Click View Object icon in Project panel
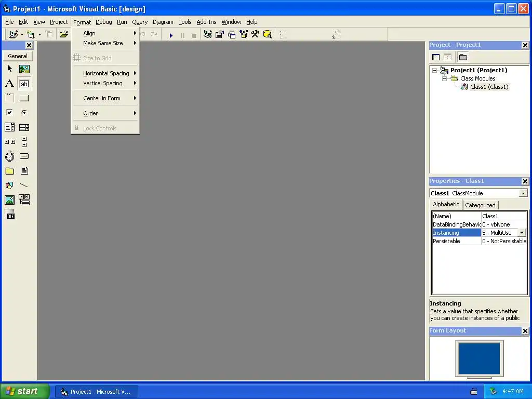Viewport: 532px width, 399px height. point(447,57)
